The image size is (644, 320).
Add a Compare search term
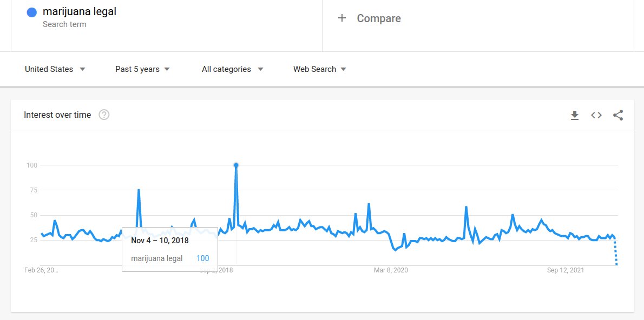point(378,18)
